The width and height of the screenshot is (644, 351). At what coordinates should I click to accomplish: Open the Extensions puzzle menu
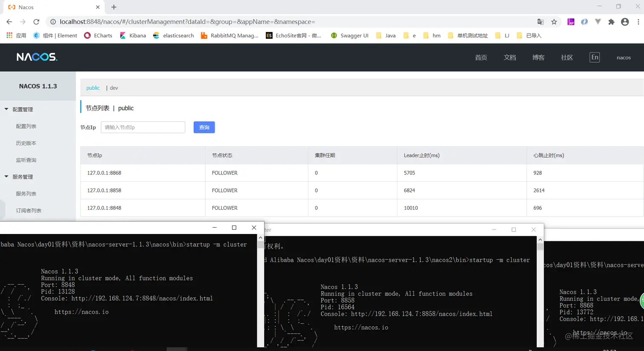612,22
